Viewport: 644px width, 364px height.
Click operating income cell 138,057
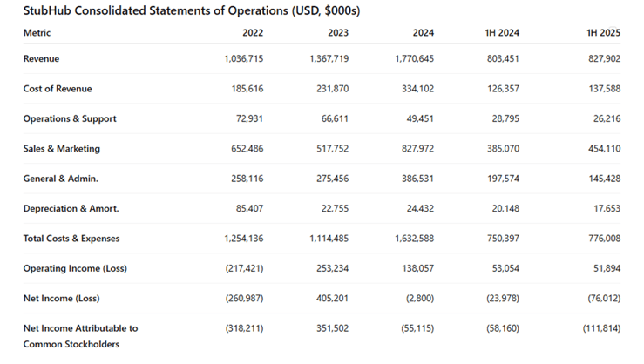pyautogui.click(x=417, y=268)
